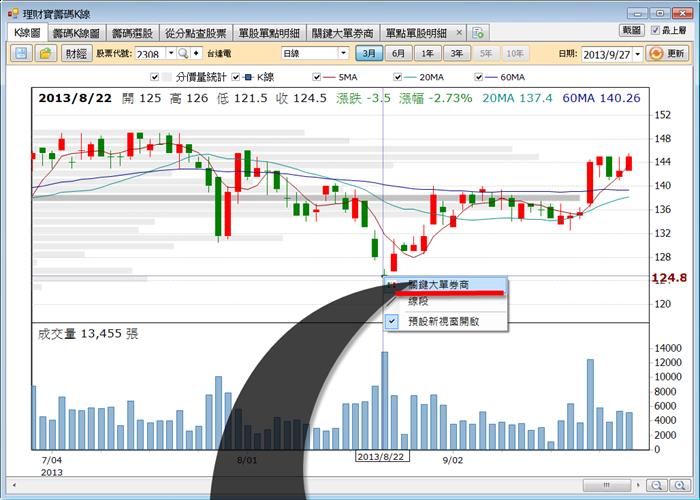
Task: Click the 2013/8/22 crosshair label on x-axis
Action: click(x=382, y=457)
